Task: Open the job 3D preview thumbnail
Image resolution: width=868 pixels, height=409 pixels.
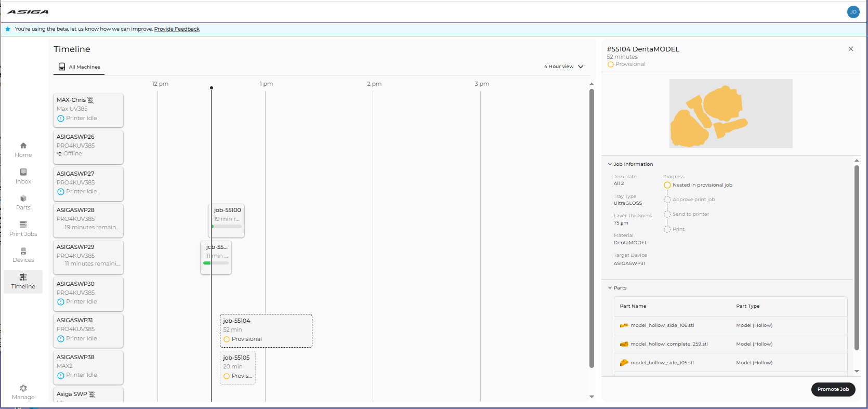Action: [x=731, y=113]
